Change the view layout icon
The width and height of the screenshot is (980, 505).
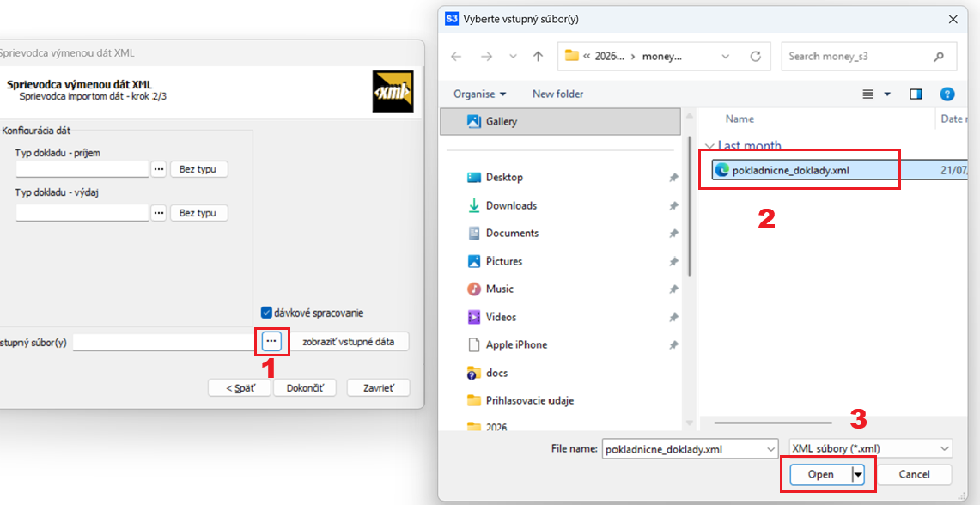[x=867, y=94]
